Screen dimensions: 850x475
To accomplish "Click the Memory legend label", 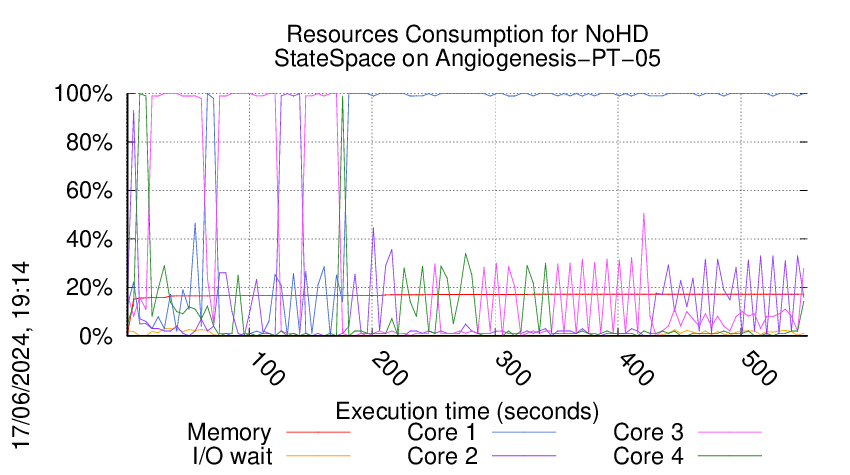I will click(229, 433).
